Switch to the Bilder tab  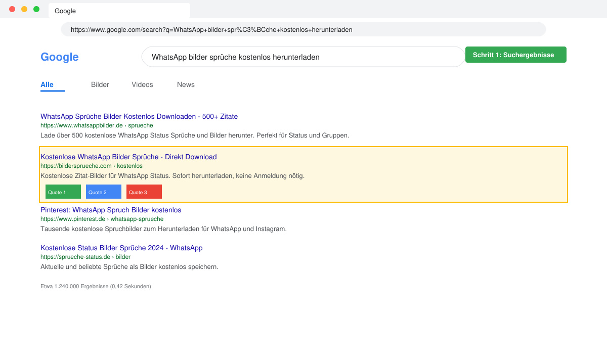coord(100,84)
